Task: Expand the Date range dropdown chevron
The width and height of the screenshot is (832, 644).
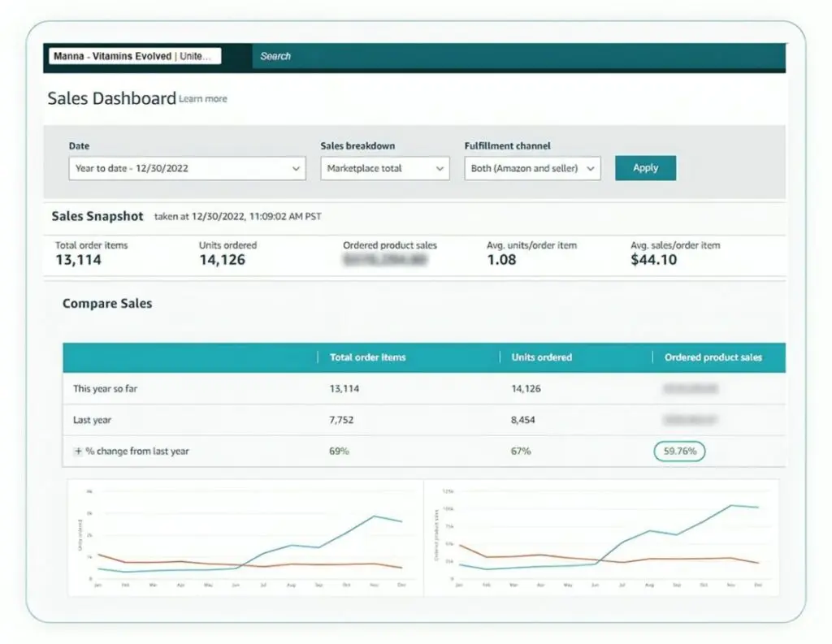Action: click(x=296, y=168)
